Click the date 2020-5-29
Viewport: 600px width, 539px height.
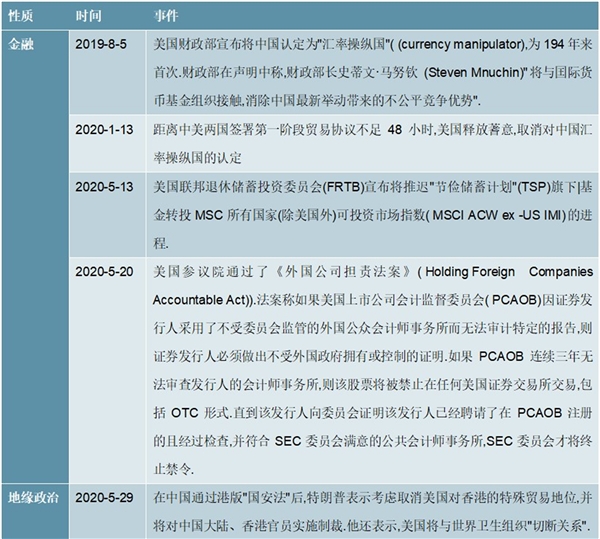click(104, 498)
